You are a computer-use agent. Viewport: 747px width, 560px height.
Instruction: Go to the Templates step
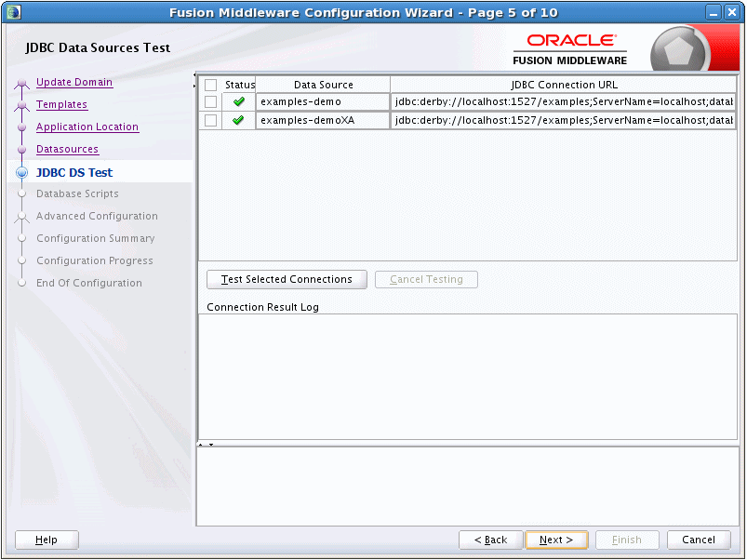pyautogui.click(x=62, y=104)
